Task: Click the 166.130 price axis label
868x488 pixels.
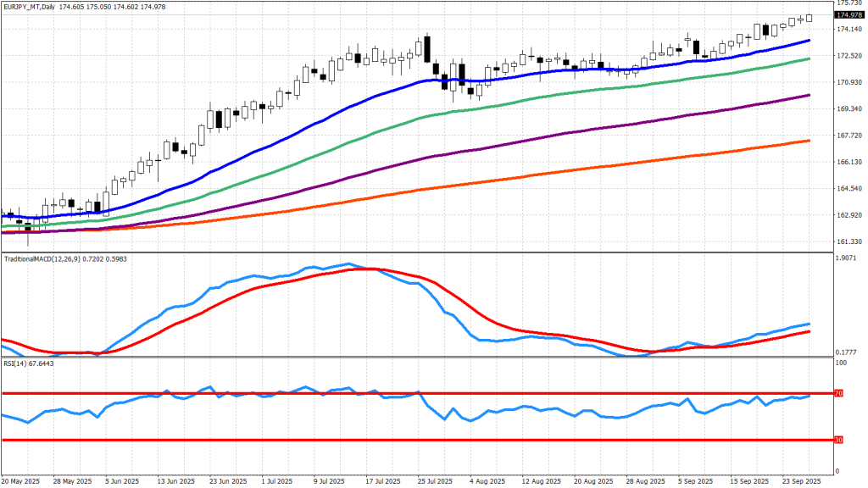Action: click(849, 162)
